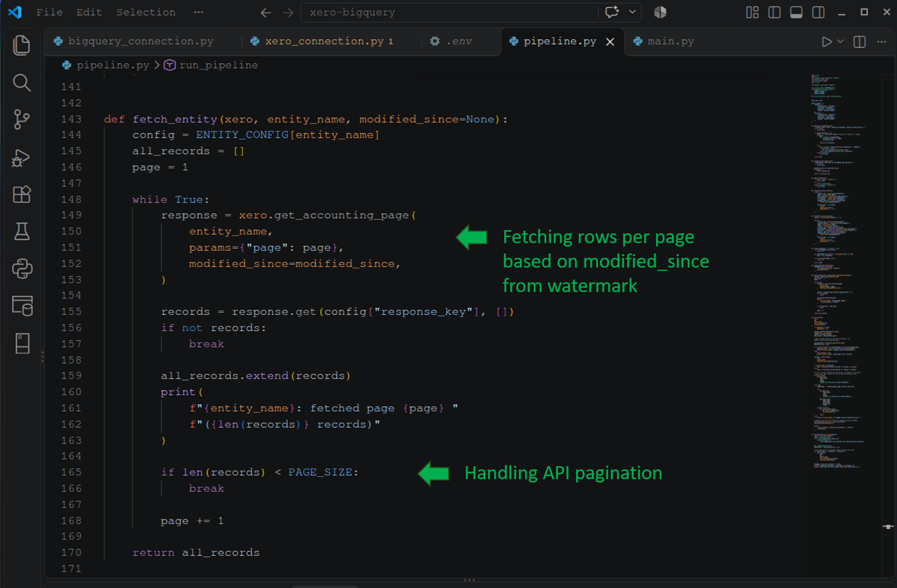Screen dimensions: 897x588
Task: Switch to the xero_connection.py tab
Action: coord(329,41)
